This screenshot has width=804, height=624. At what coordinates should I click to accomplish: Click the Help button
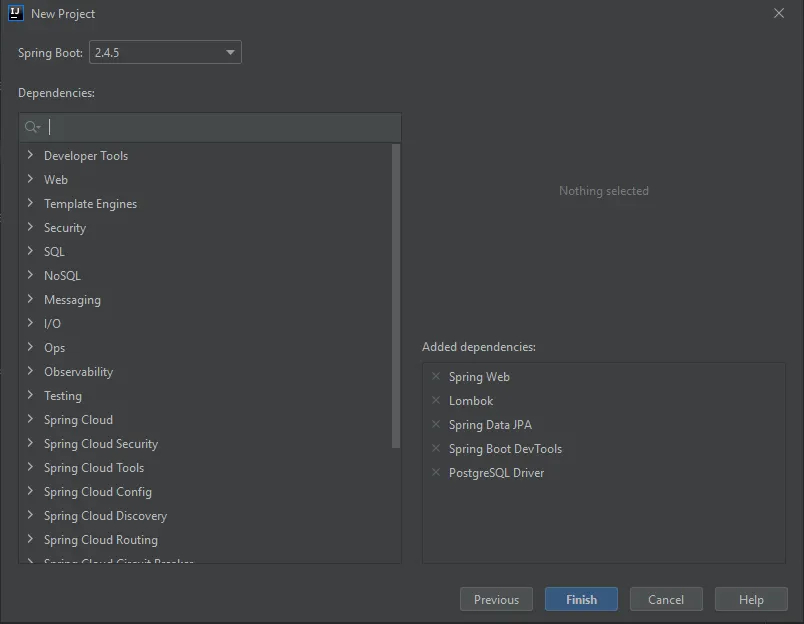(751, 599)
